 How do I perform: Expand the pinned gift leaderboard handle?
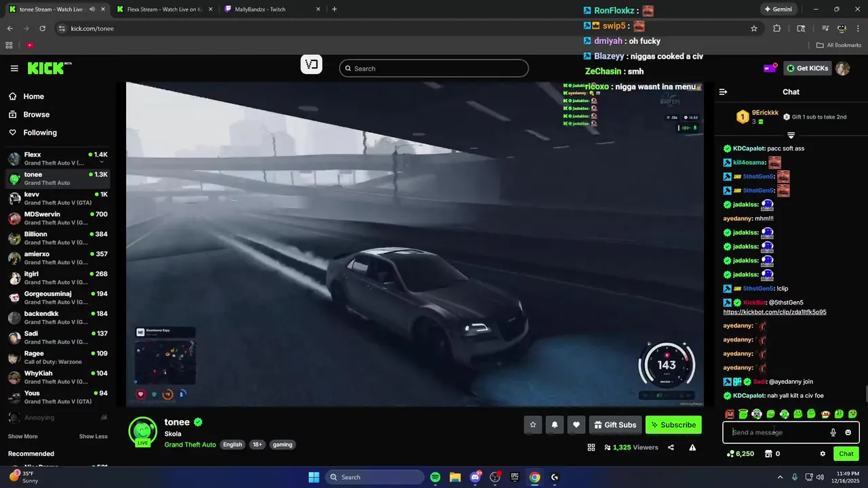(791, 136)
